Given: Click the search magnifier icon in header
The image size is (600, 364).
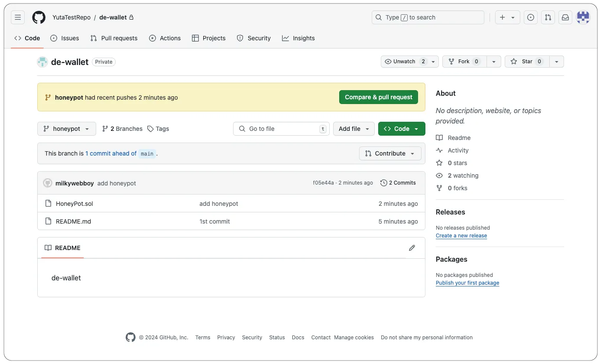Looking at the screenshot, I should click(x=379, y=17).
